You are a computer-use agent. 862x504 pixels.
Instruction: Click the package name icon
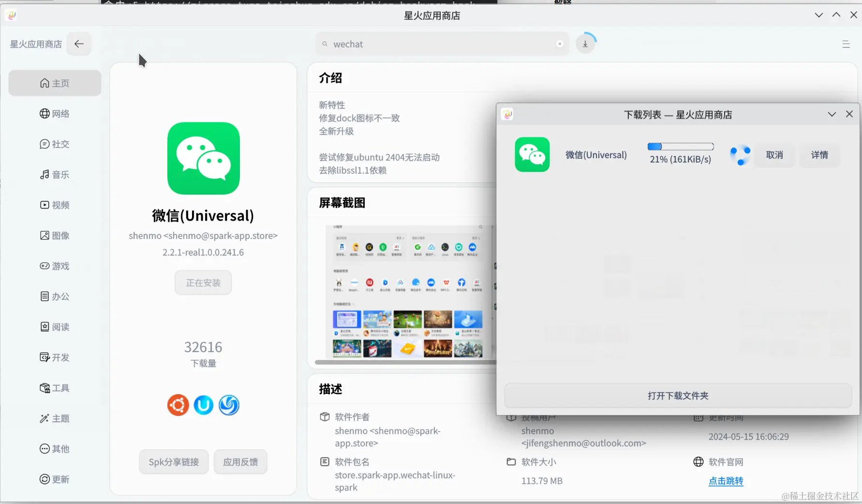coord(325,461)
